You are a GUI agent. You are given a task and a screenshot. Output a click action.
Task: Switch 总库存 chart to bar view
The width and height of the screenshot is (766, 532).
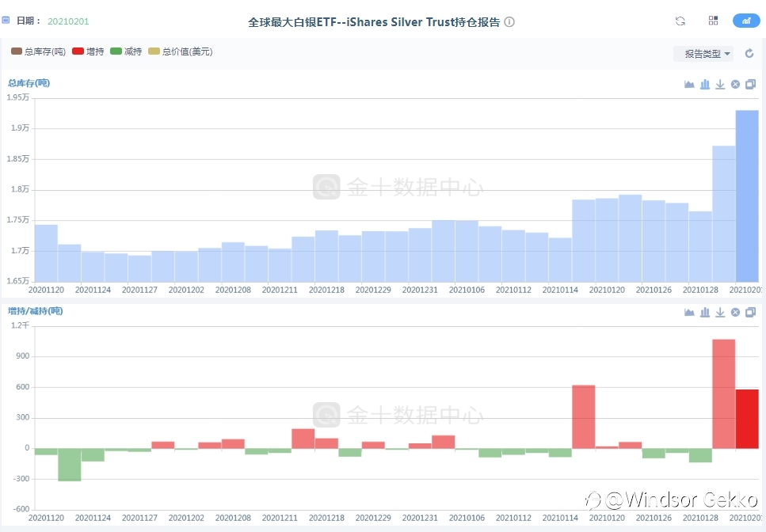coord(705,85)
